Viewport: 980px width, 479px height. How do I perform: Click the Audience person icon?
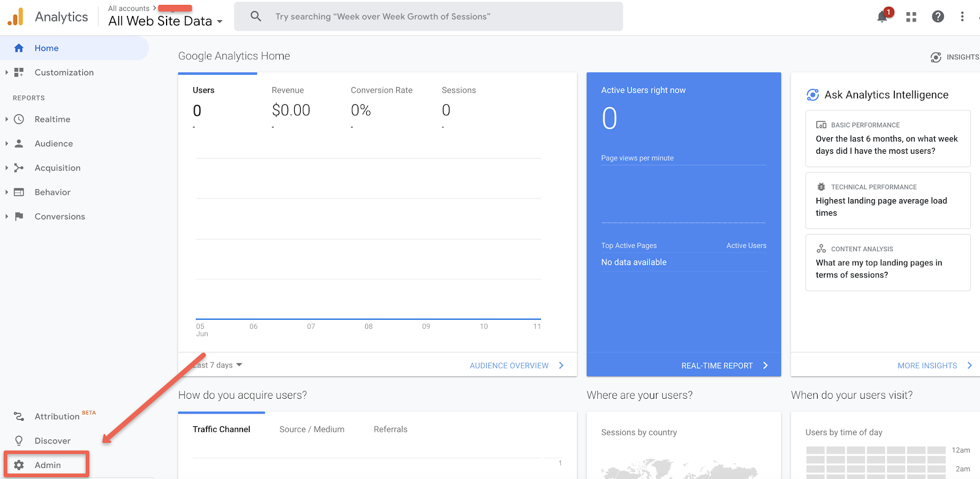click(x=19, y=143)
